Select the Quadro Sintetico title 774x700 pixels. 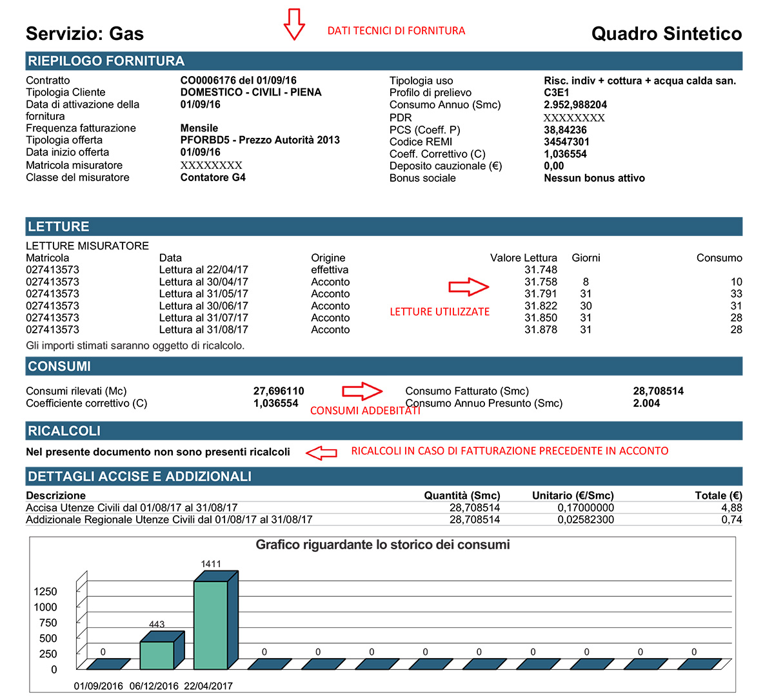pyautogui.click(x=666, y=34)
